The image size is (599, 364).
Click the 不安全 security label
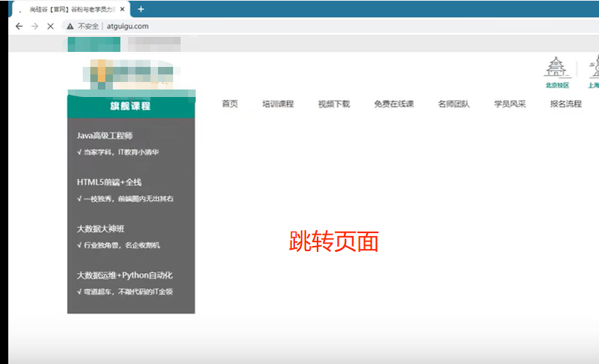coord(88,26)
